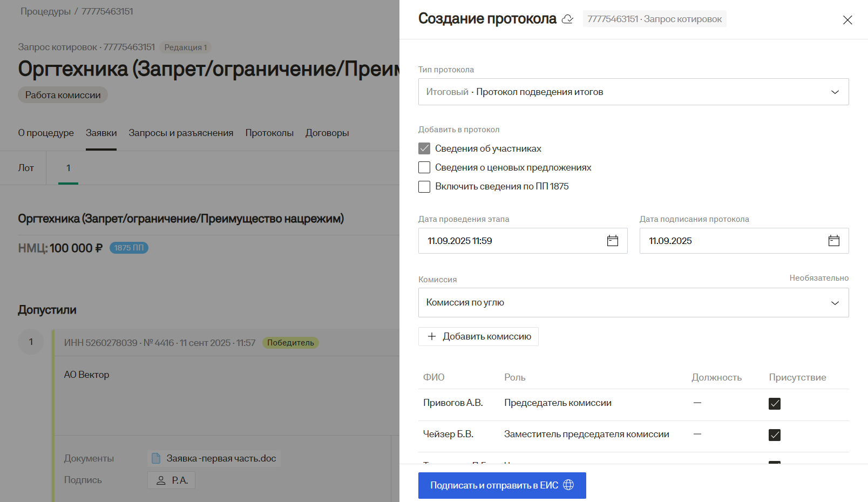Image resolution: width=868 pixels, height=502 pixels.
Task: Toggle presence checkbox for Привогов А.В.
Action: 774,404
